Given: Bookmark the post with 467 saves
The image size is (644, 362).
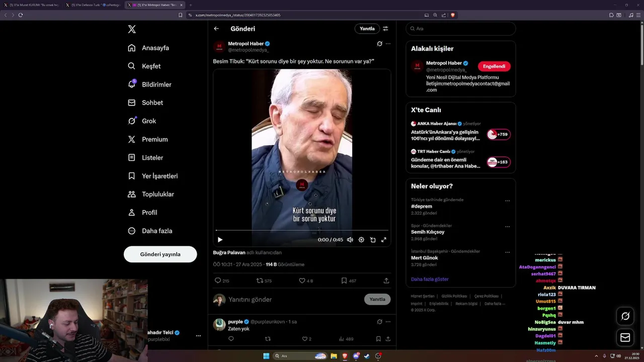Looking at the screenshot, I should click(x=349, y=281).
